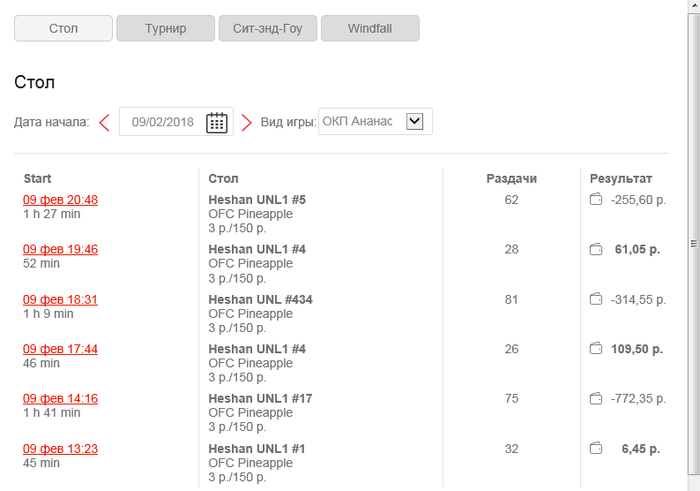Expand the ОКП Ананас game type dropdown
This screenshot has width=700, height=491.
tap(415, 122)
